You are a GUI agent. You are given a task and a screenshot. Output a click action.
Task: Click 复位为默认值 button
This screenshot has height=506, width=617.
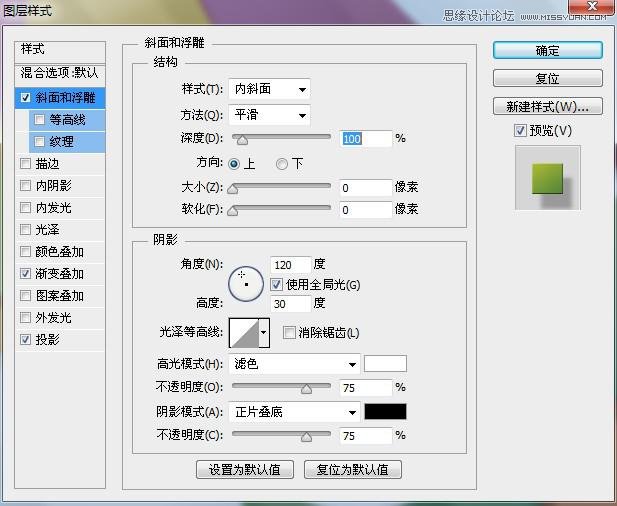(353, 469)
